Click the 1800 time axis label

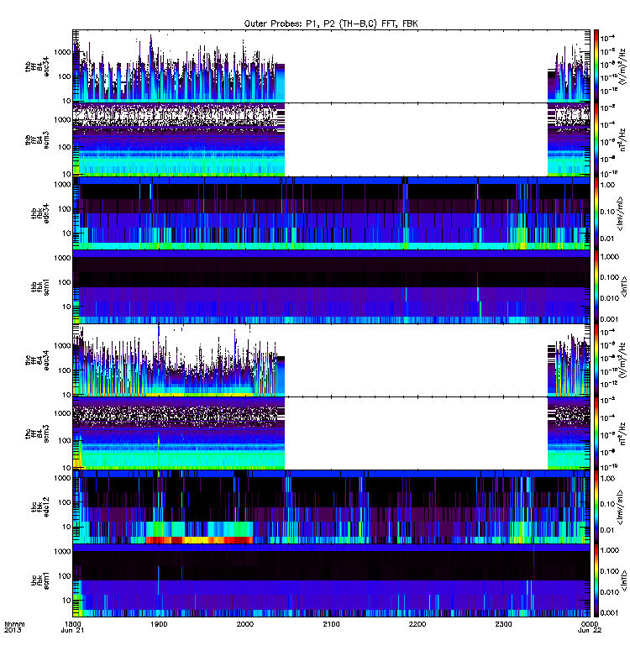tap(72, 624)
